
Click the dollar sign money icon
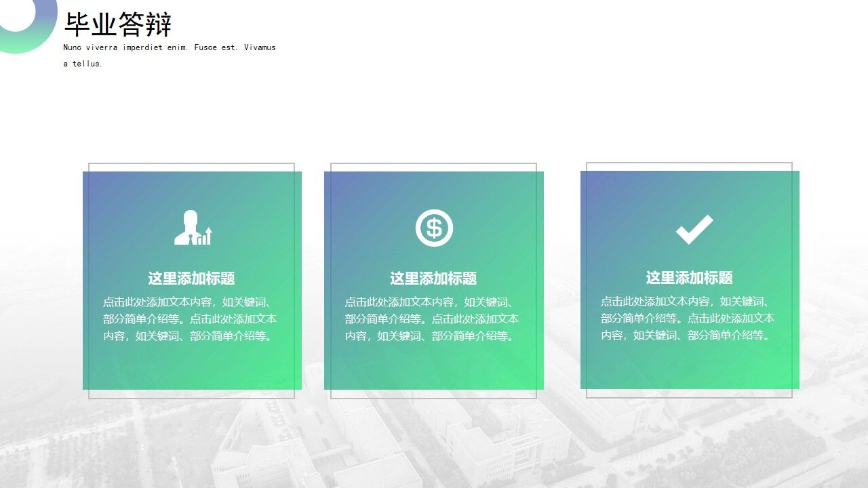pyautogui.click(x=433, y=227)
